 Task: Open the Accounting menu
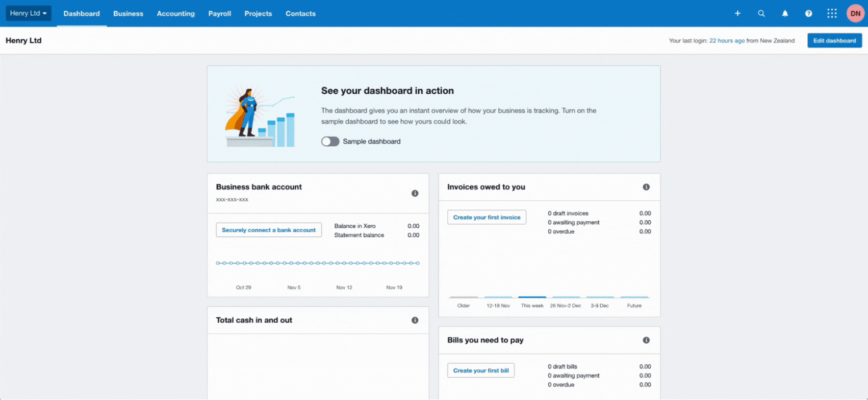click(x=175, y=13)
